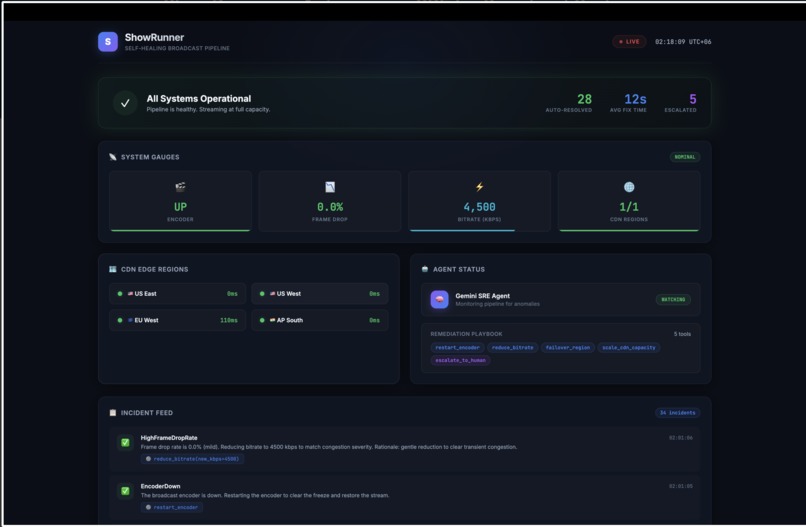Select the escalate_to_human playbook tool chip

coord(460,360)
